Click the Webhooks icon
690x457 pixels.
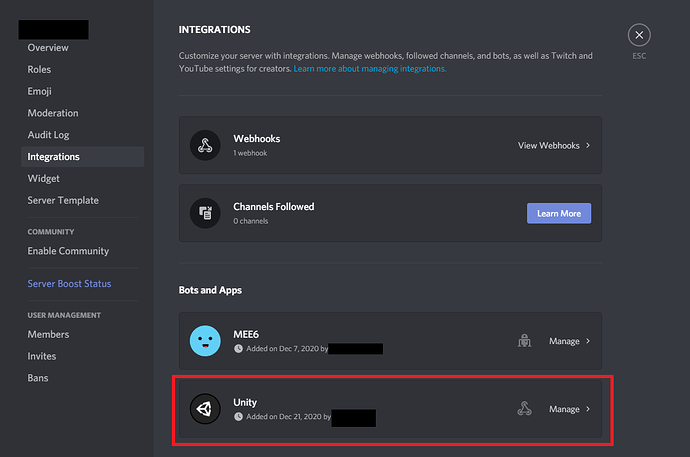tap(205, 146)
